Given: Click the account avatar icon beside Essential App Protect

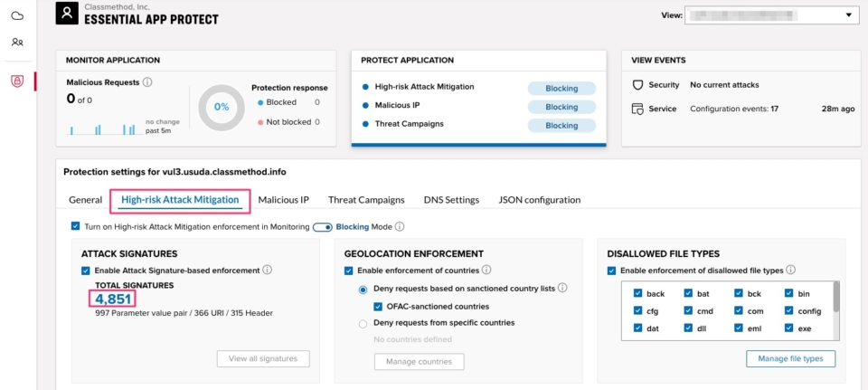Looking at the screenshot, I should [67, 14].
